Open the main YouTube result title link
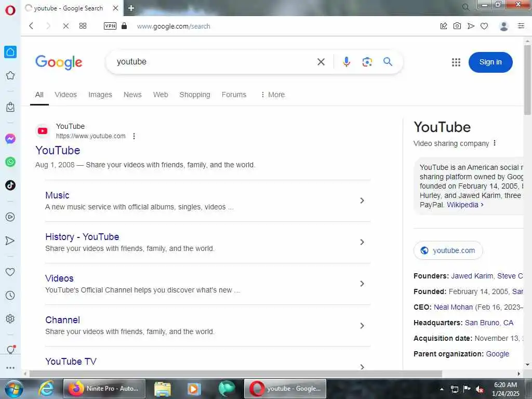This screenshot has height=399, width=532. pos(58,150)
